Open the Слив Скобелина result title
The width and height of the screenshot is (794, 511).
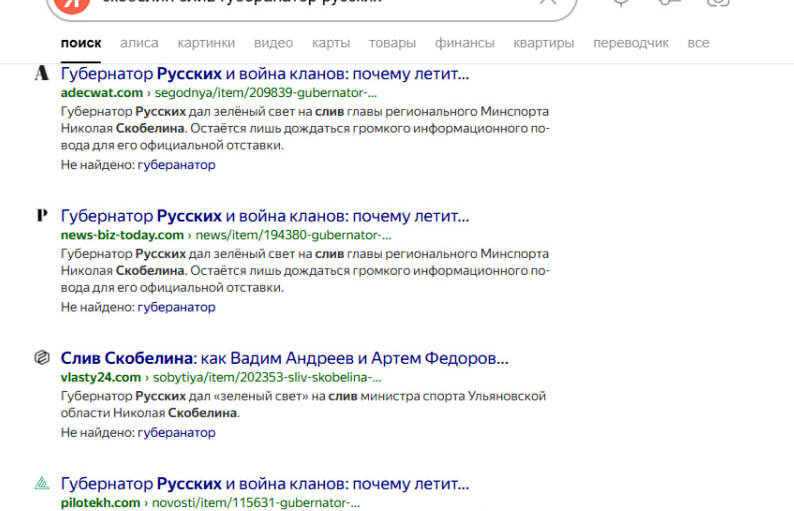[x=285, y=358]
